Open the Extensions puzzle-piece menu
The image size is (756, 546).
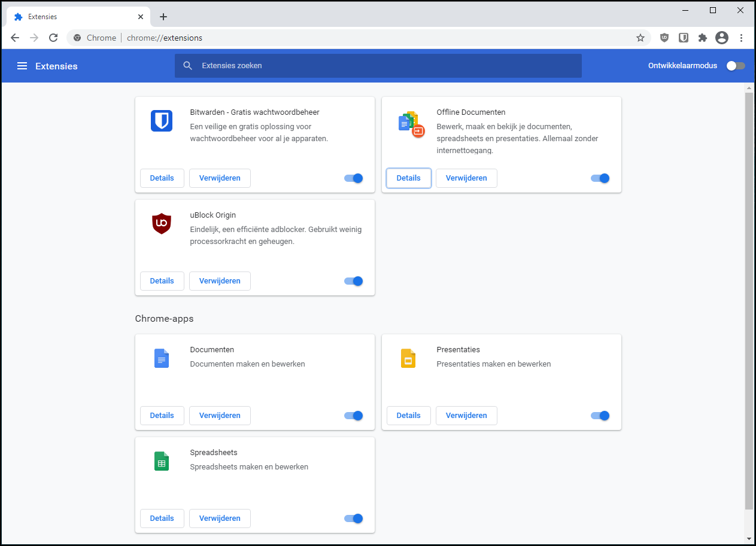tap(703, 38)
